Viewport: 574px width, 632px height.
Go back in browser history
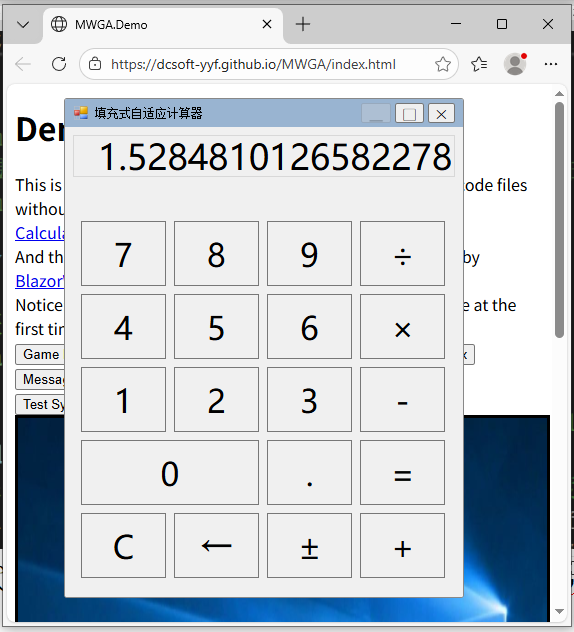[23, 64]
